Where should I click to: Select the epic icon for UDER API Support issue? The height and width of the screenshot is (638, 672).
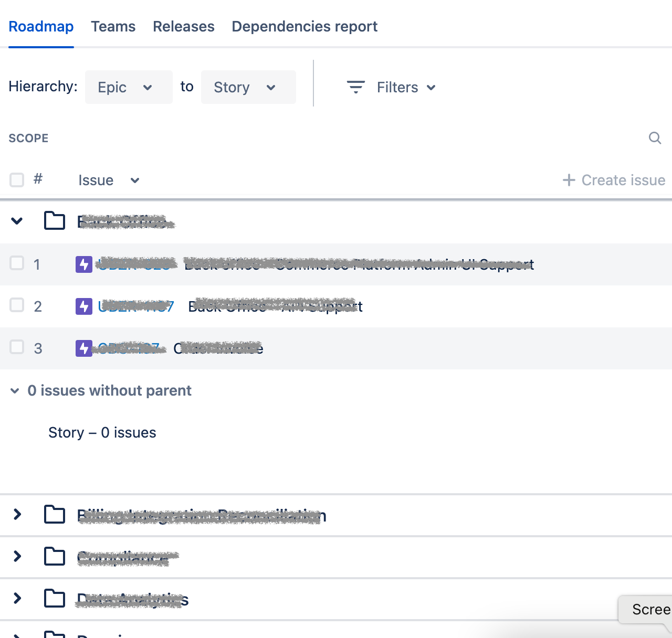point(83,306)
